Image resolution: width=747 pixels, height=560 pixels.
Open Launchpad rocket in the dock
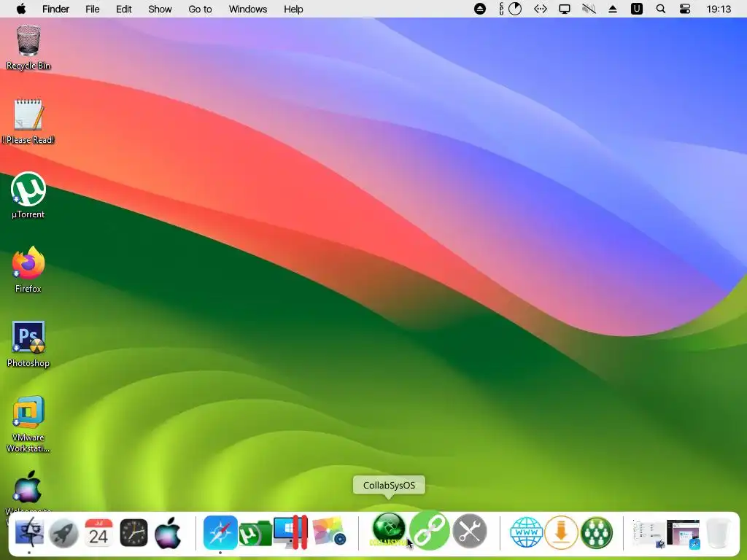[x=64, y=532]
